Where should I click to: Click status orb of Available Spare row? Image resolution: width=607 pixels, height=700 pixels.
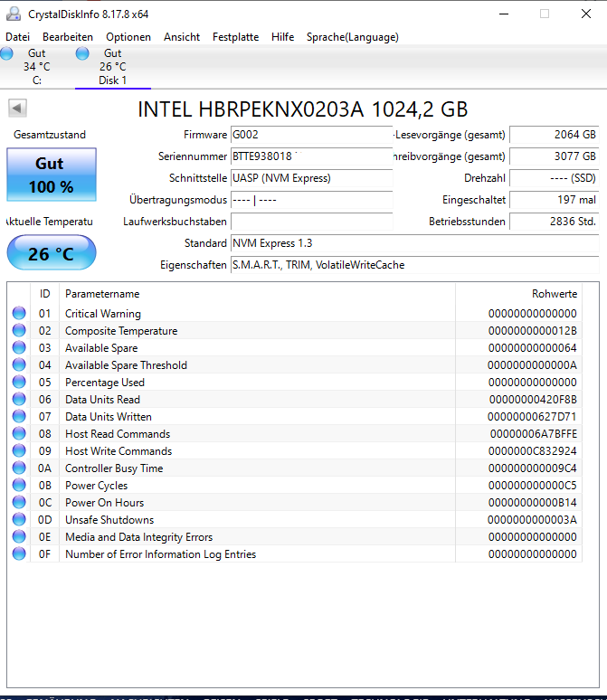pyautogui.click(x=19, y=347)
